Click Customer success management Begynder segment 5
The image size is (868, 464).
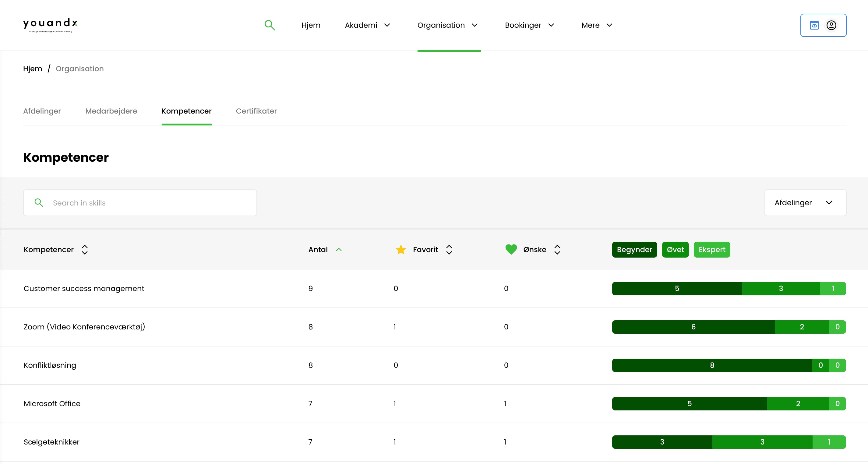(677, 288)
